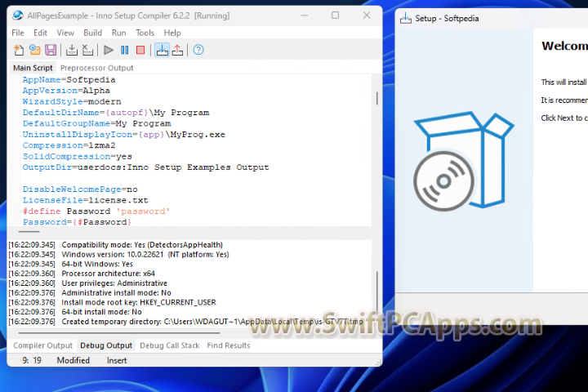
Task: Click the debug output horizontal scrollbar
Action: point(119,332)
